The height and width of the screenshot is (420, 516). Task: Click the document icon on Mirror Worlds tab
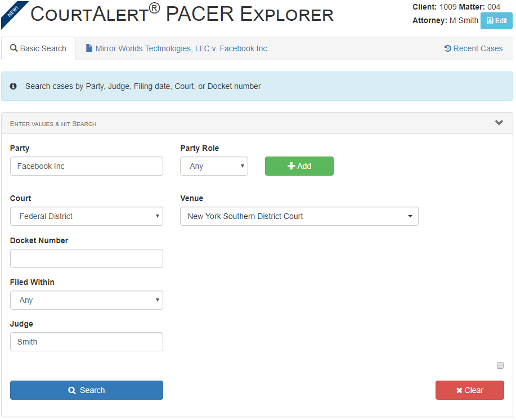coord(89,48)
